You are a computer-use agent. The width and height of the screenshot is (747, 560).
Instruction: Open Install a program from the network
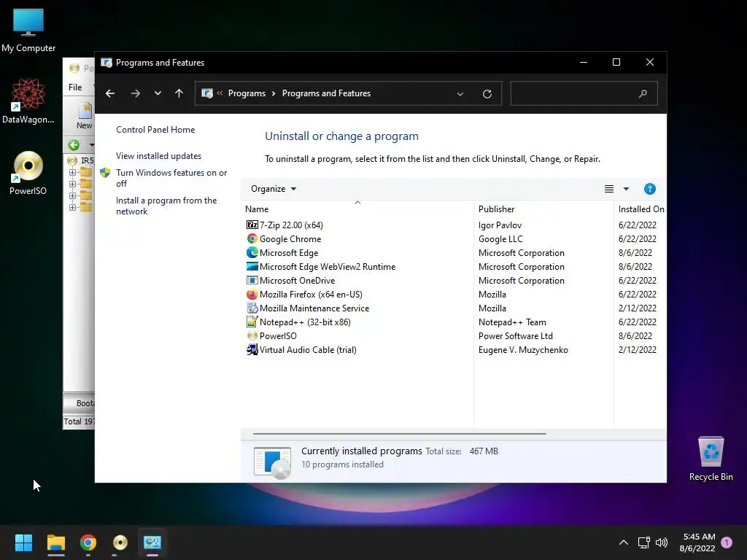[166, 206]
